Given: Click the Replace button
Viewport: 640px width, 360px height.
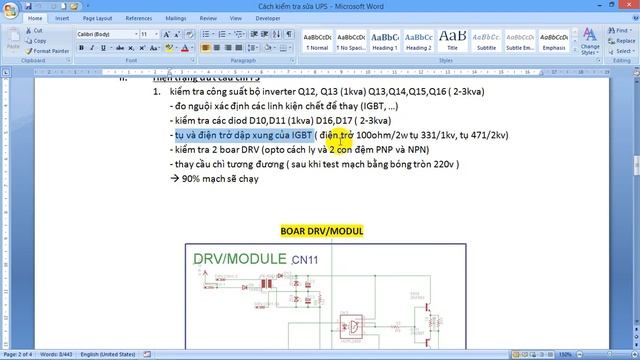Looking at the screenshot, I should tap(622, 41).
